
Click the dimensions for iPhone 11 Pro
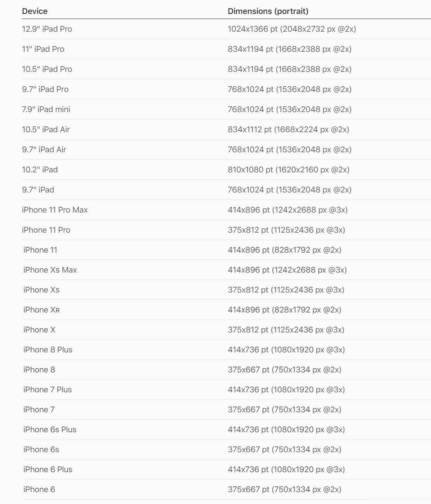286,230
